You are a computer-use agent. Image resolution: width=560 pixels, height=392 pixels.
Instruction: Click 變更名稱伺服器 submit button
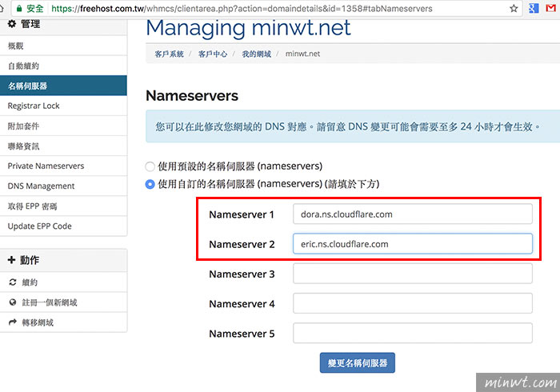[x=357, y=362]
